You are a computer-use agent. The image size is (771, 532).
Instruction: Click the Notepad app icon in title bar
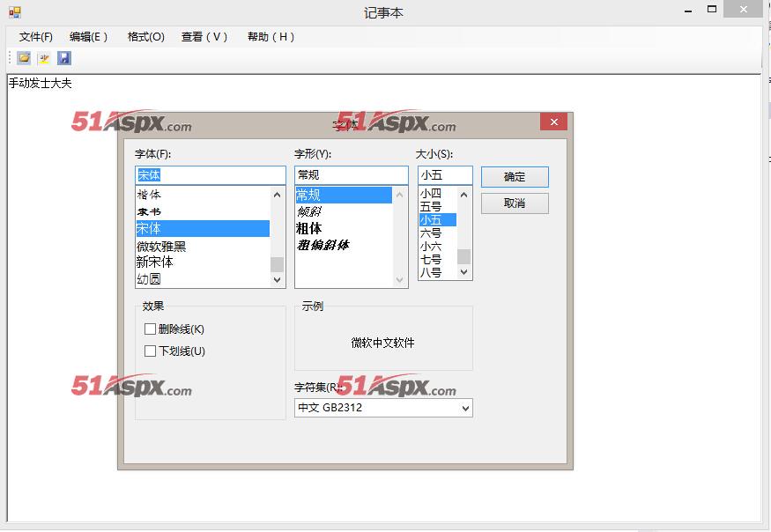coord(15,12)
